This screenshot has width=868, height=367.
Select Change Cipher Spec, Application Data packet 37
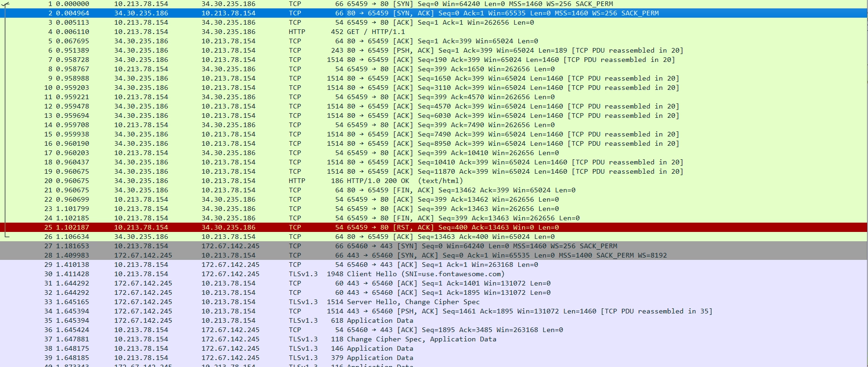tap(434, 339)
